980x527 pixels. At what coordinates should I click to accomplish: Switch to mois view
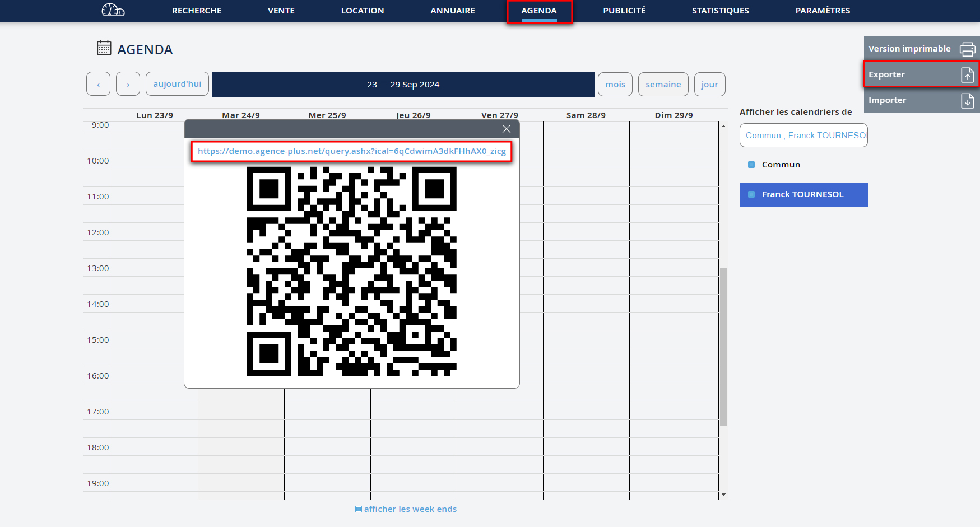(x=615, y=85)
